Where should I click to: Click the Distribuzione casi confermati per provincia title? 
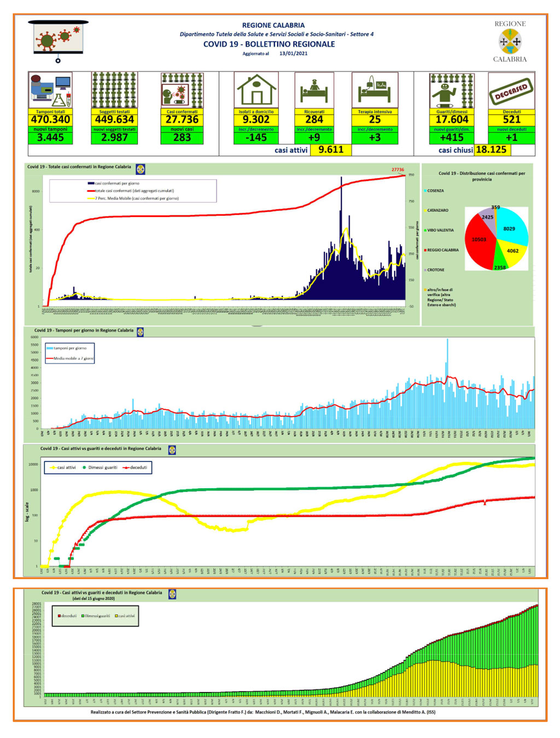pyautogui.click(x=482, y=176)
